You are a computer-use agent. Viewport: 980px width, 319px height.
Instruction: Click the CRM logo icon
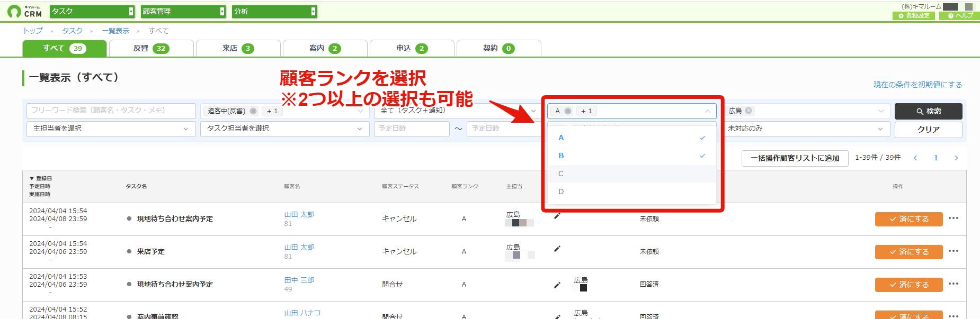point(14,11)
